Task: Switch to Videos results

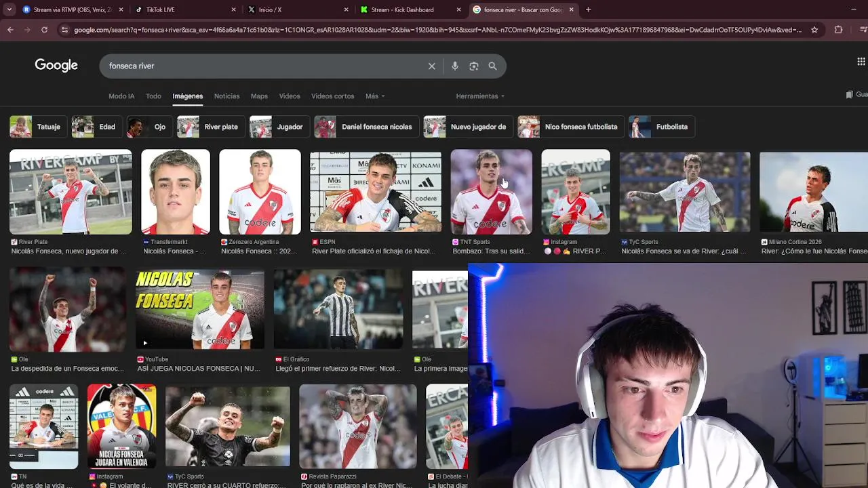Action: [x=290, y=96]
